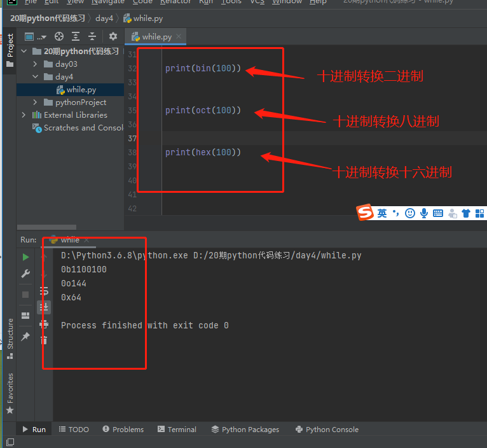Close the while.py editor tab

tap(179, 36)
